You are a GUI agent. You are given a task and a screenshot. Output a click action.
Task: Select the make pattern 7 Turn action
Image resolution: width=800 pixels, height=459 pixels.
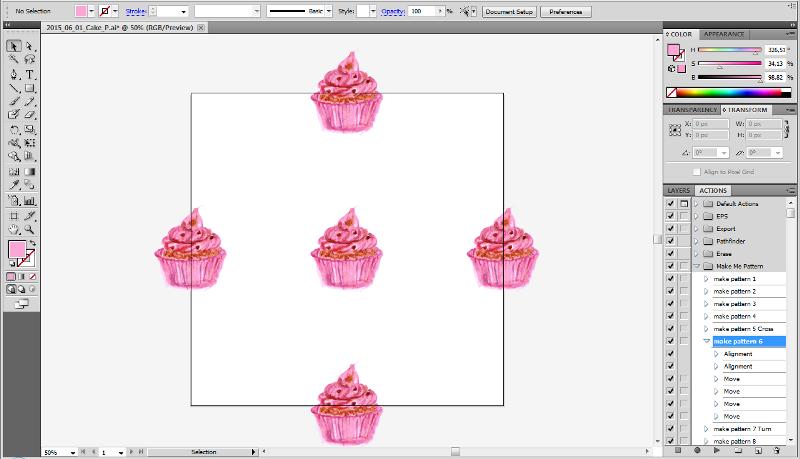click(742, 429)
